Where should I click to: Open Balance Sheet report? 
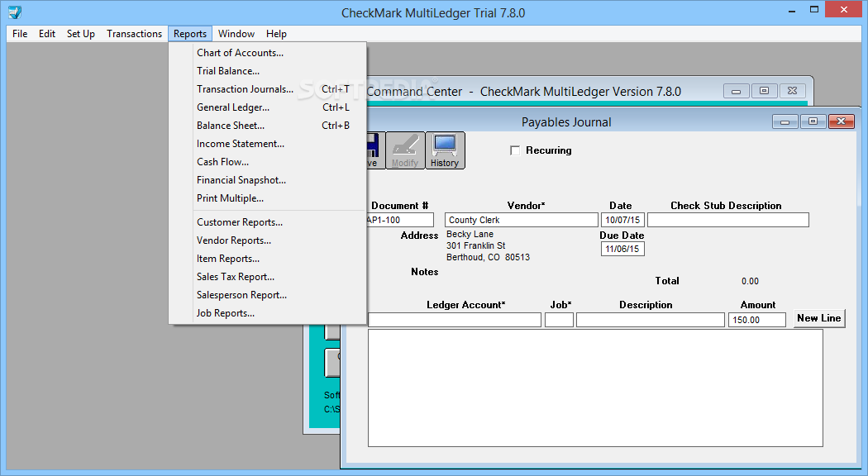click(267, 126)
